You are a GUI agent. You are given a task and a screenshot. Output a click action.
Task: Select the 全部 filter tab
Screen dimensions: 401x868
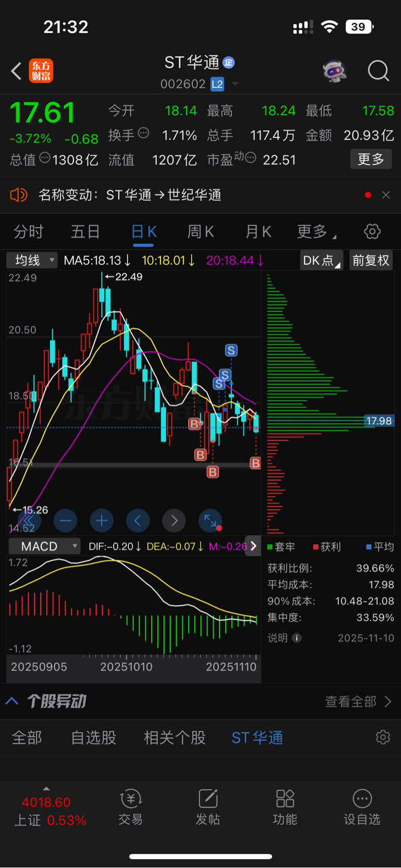point(27,738)
